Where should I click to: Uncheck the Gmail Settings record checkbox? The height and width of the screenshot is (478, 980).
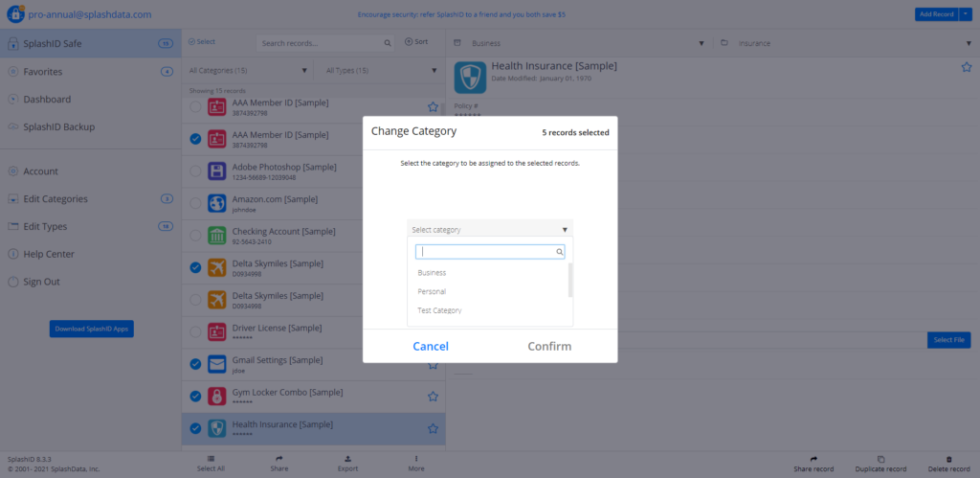tap(196, 364)
